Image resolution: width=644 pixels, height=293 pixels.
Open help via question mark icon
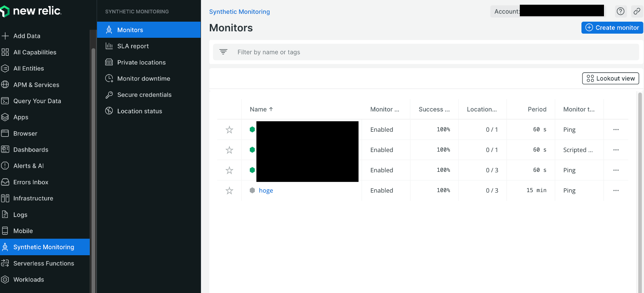[621, 12]
